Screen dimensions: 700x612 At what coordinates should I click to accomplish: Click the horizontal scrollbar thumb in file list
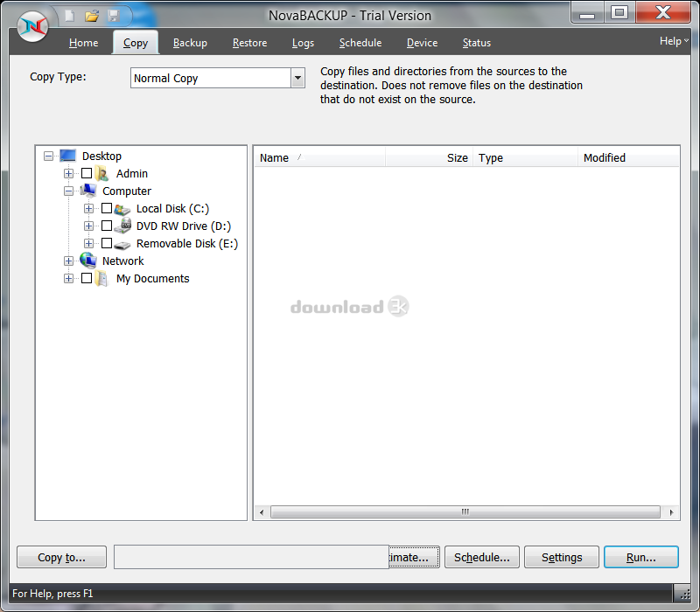point(465,511)
